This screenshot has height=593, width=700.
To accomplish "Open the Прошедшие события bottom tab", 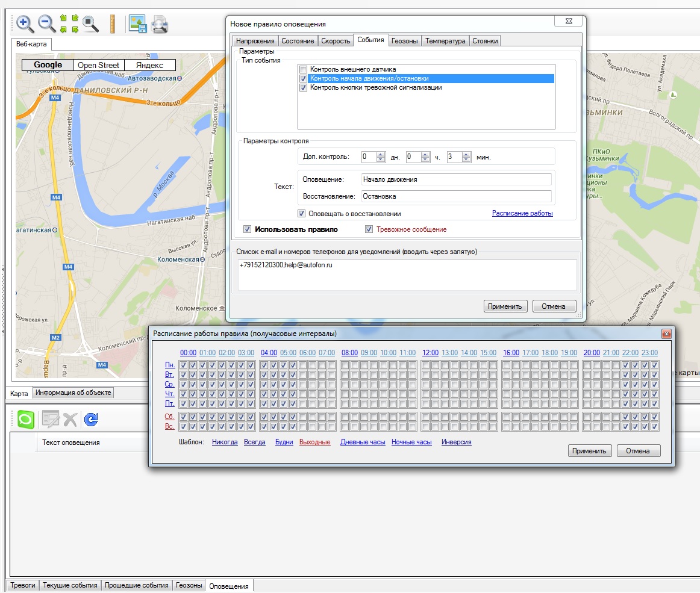I will pos(136,585).
